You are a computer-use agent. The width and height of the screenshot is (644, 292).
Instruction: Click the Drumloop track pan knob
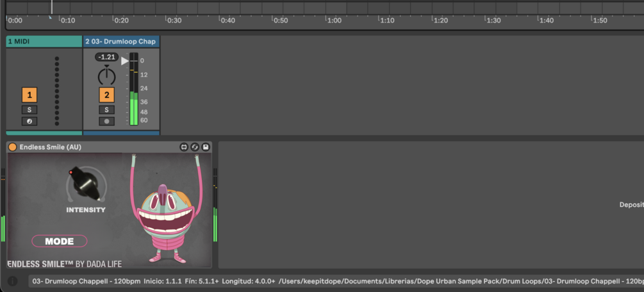coord(107,76)
